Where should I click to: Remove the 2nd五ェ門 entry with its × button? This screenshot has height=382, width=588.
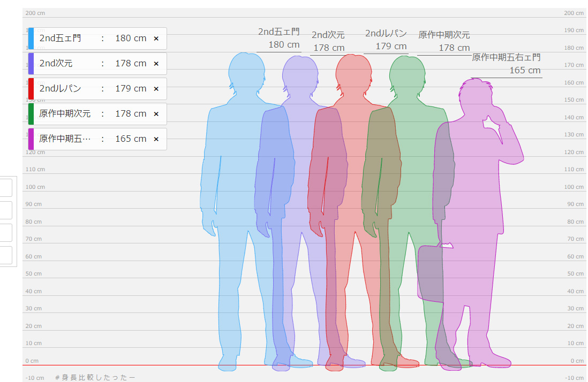pos(156,38)
